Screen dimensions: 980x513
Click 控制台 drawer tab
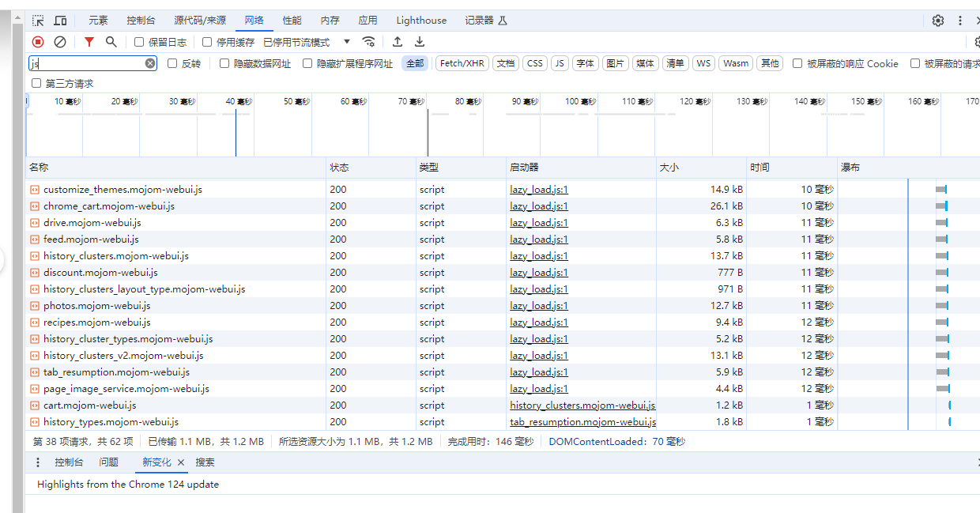[x=69, y=462]
